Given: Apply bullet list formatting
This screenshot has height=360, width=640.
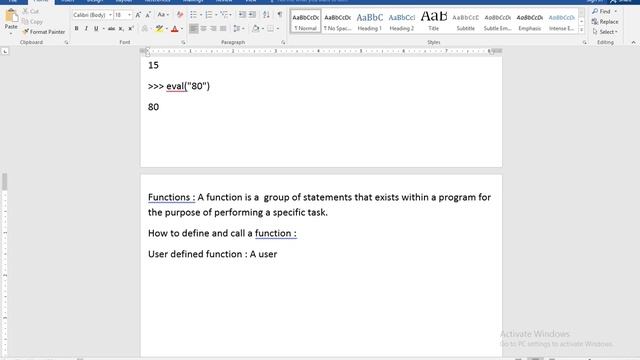Looking at the screenshot, I should pyautogui.click(x=193, y=15).
